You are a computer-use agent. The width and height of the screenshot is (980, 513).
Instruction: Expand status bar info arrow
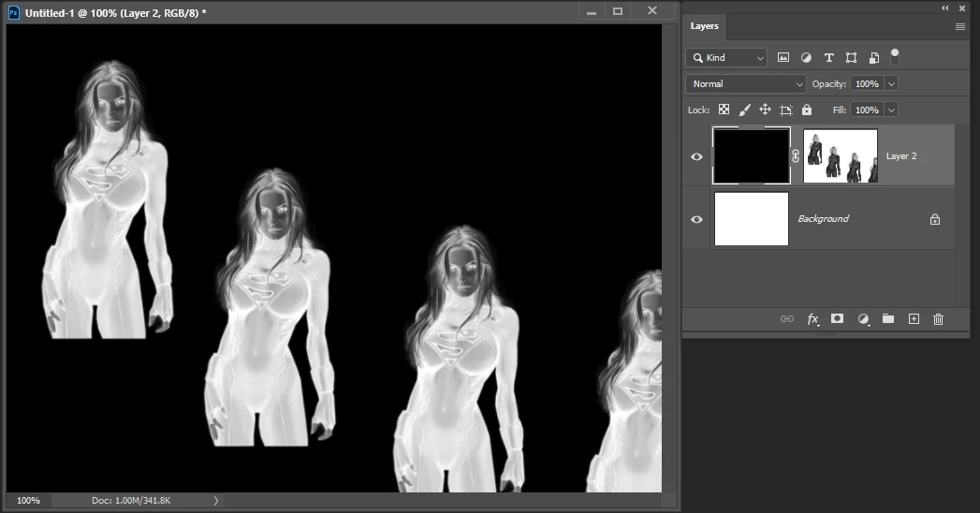[x=215, y=501]
